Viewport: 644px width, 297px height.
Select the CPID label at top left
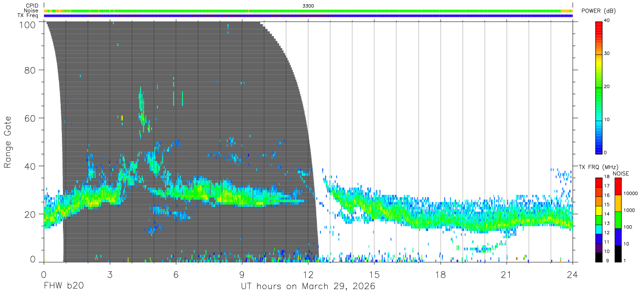32,5
